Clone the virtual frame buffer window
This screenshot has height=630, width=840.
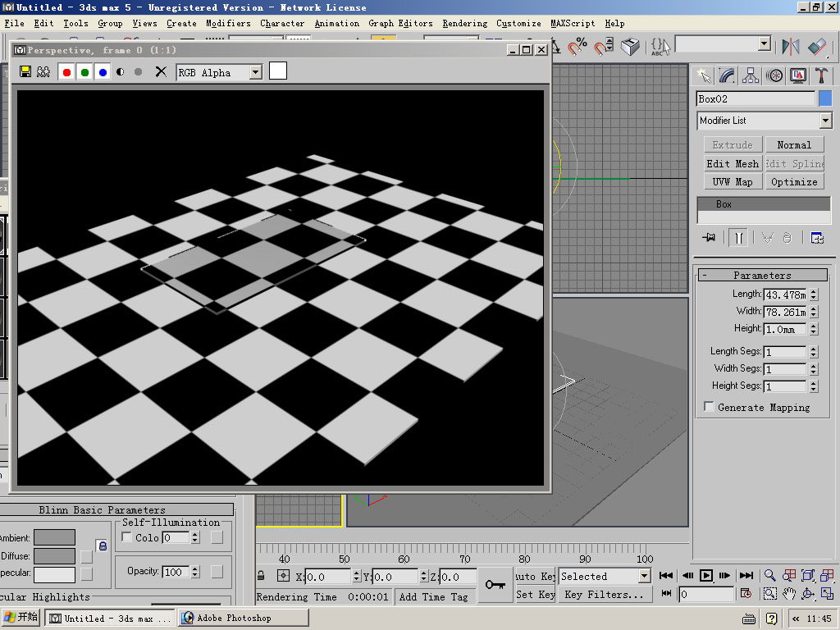[x=43, y=72]
